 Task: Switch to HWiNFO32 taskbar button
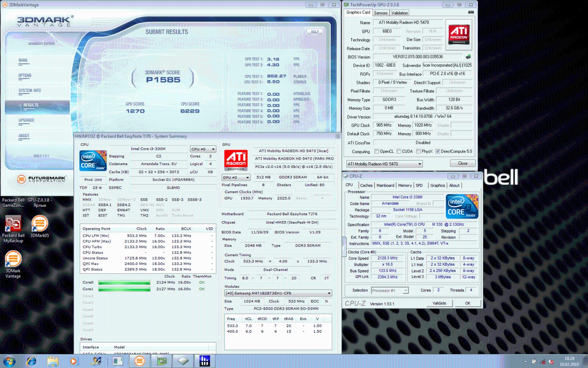coord(204,361)
